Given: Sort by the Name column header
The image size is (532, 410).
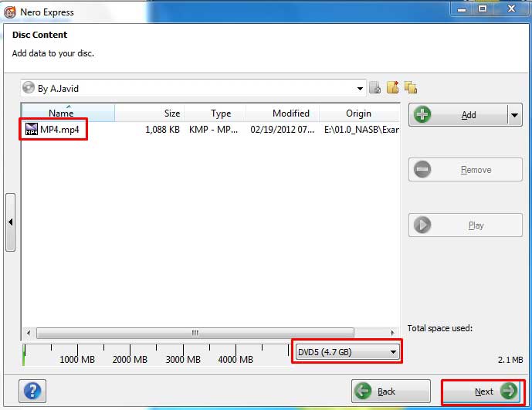Looking at the screenshot, I should 68,113.
